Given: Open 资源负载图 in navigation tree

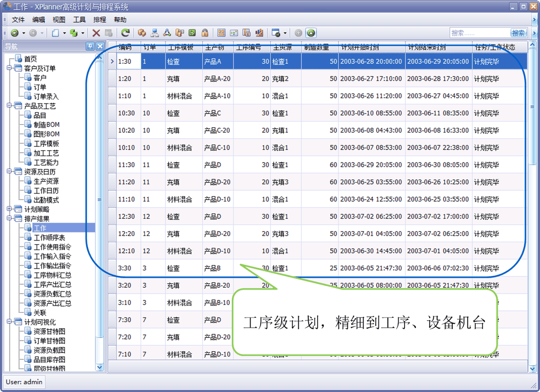Looking at the screenshot, I should pyautogui.click(x=49, y=350).
